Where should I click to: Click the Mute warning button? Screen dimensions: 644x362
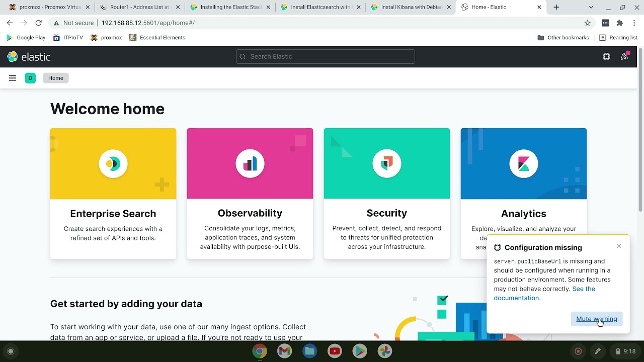[x=596, y=319]
